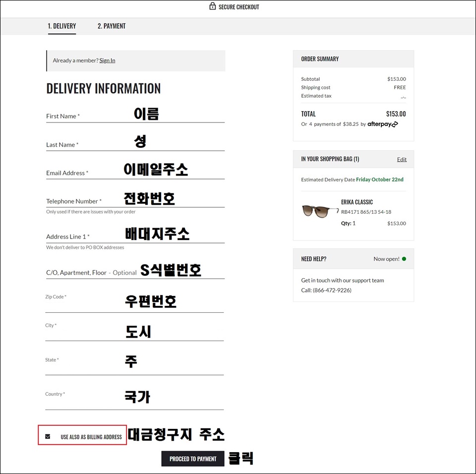The image size is (476, 474).
Task: Click the Need Help? heading
Action: [313, 259]
